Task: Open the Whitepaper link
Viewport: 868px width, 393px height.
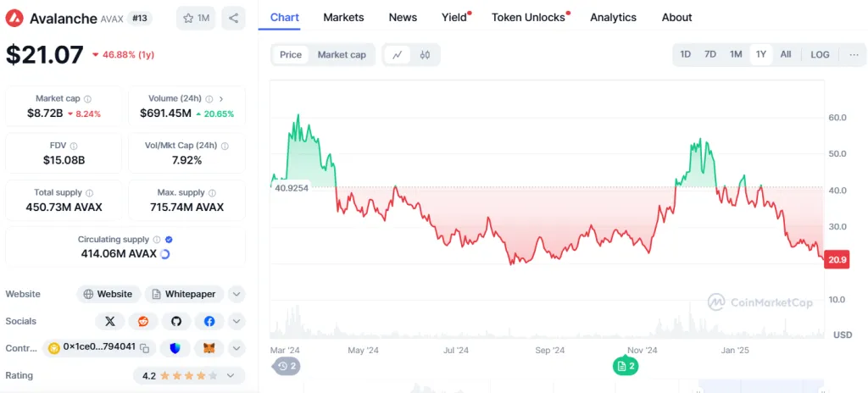Action: 184,294
